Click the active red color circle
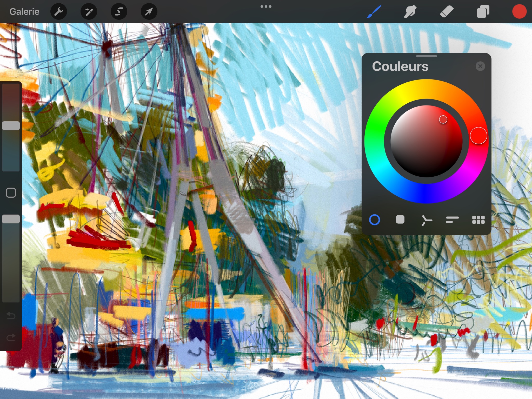This screenshot has width=532, height=399. 519,12
